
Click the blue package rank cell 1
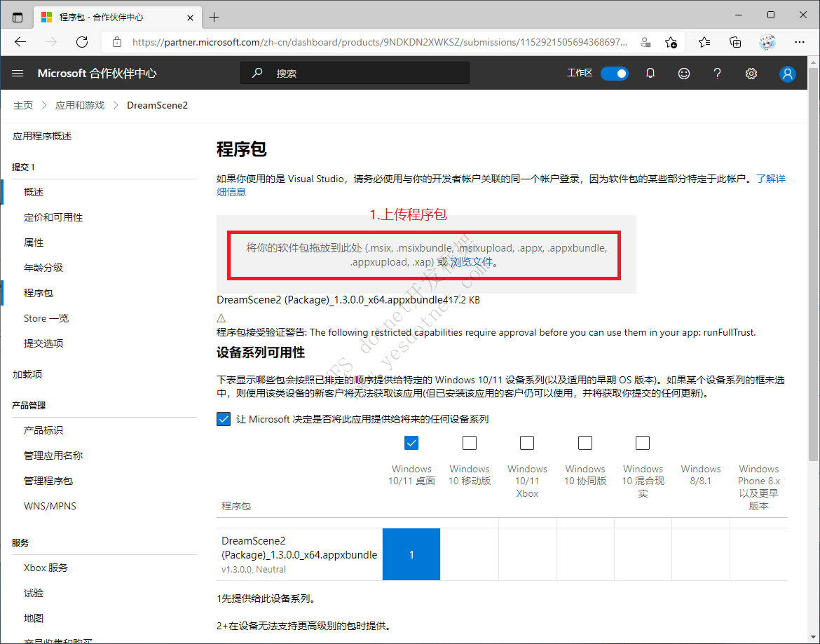(411, 554)
